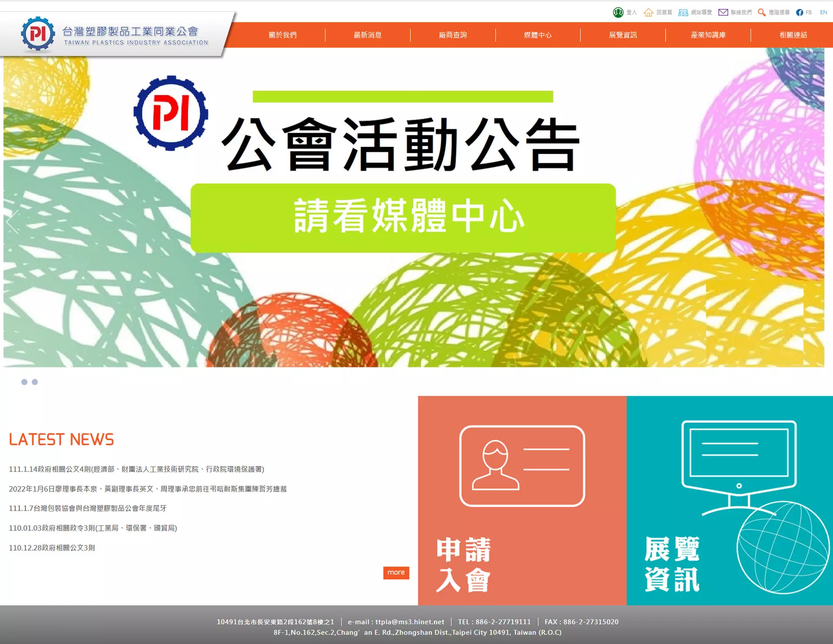Open news 111.1.14政府相關公文4則
The height and width of the screenshot is (644, 833).
(x=137, y=469)
